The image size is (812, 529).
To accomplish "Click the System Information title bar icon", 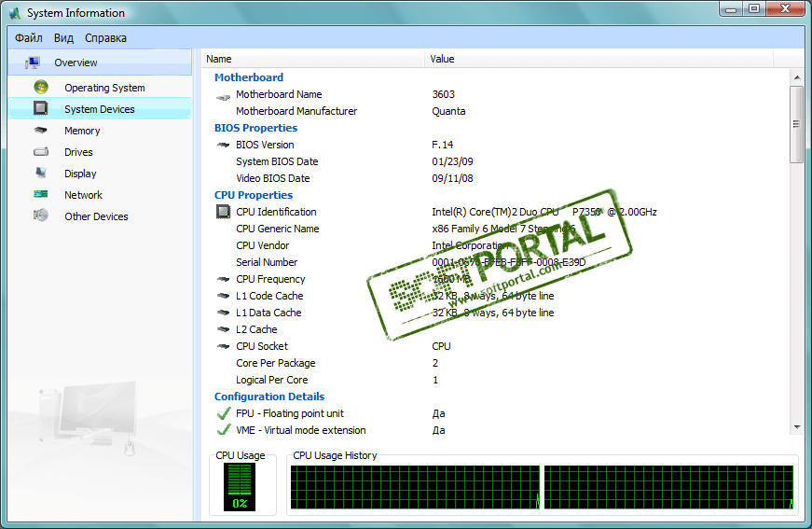I will (x=15, y=13).
